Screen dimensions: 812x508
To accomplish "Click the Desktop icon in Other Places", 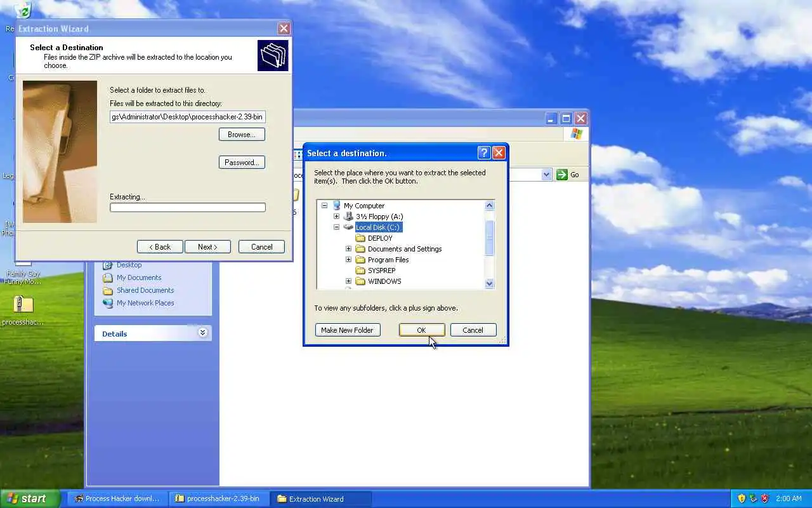I will coord(108,265).
